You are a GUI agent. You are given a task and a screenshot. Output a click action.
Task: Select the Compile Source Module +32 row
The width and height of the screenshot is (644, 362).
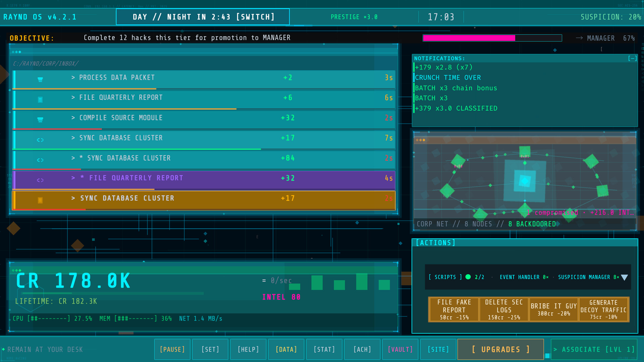[204, 120]
